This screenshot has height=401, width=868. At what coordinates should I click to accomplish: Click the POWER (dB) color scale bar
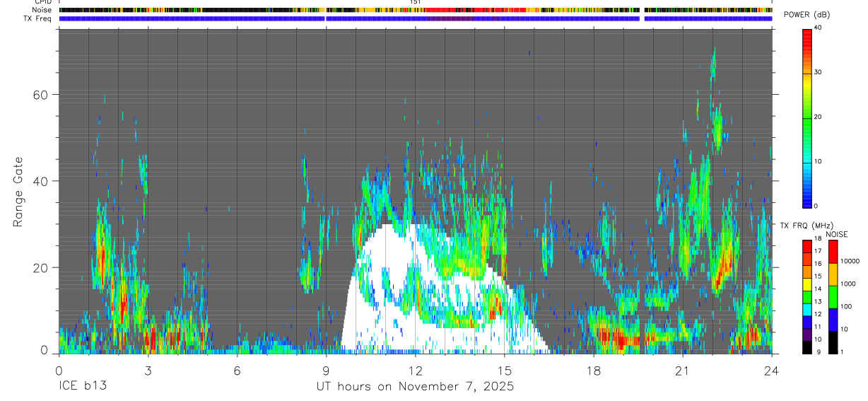coord(807,117)
